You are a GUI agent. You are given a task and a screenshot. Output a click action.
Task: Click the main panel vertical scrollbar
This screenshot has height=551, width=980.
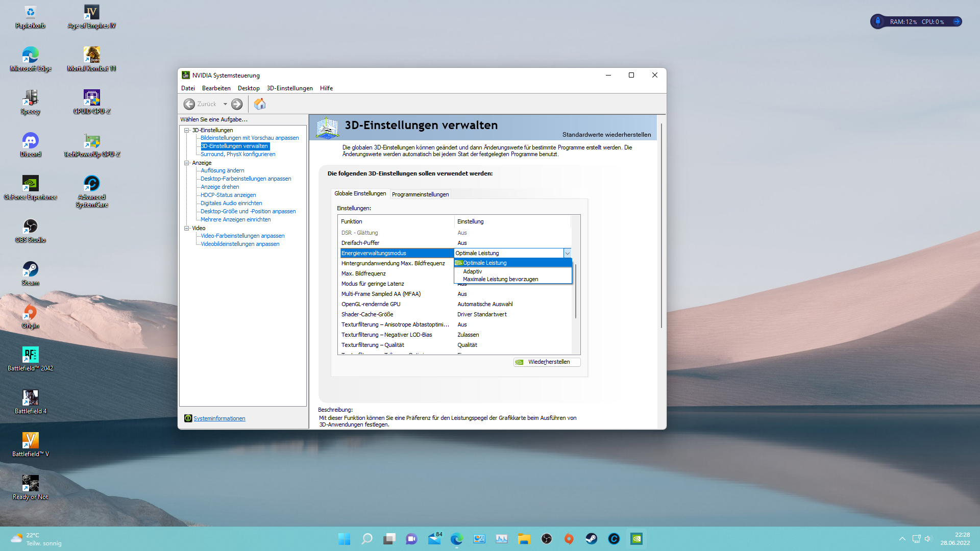coord(661,224)
